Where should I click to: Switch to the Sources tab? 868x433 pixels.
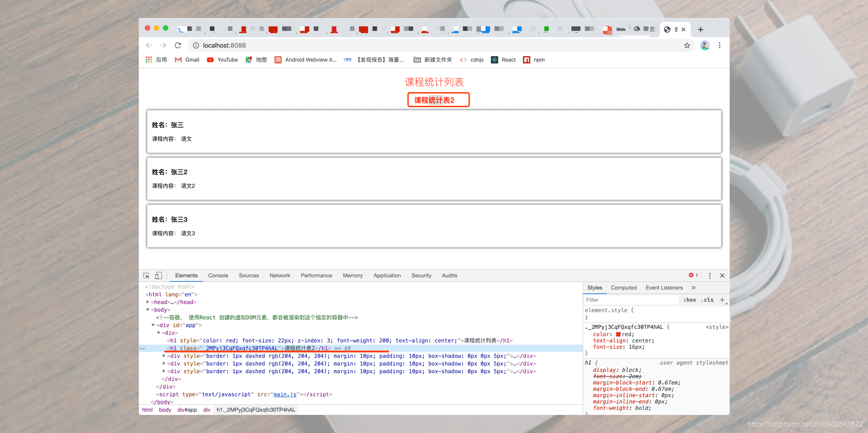[x=249, y=276]
